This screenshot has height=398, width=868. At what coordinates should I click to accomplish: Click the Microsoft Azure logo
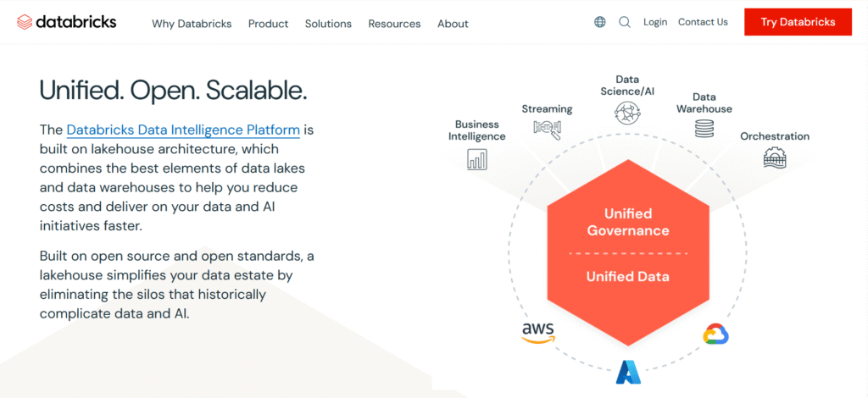pyautogui.click(x=628, y=372)
